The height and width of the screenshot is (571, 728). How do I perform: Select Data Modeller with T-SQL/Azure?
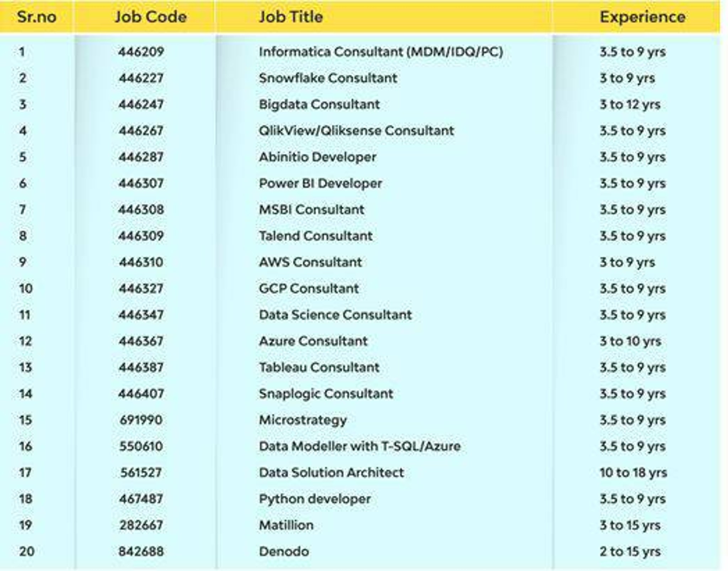point(360,446)
